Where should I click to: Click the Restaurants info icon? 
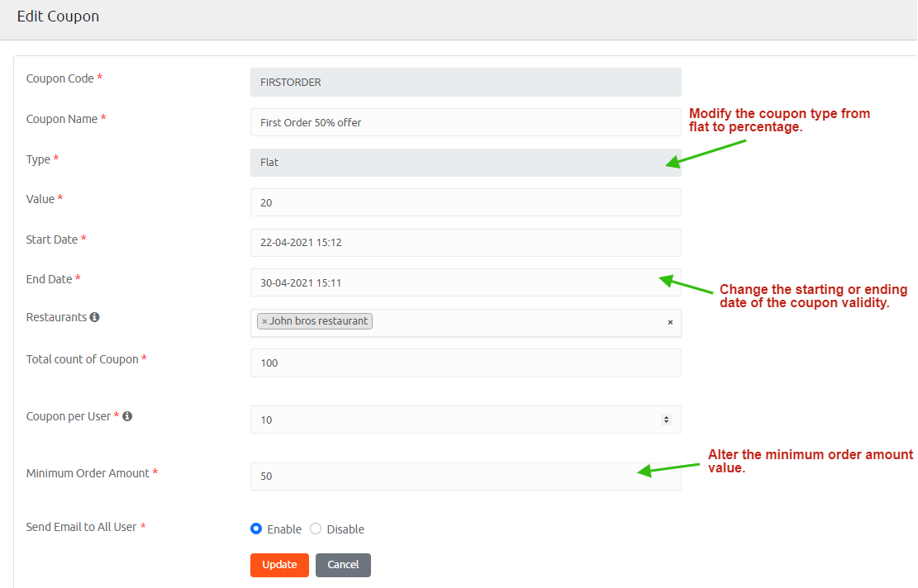pos(95,317)
